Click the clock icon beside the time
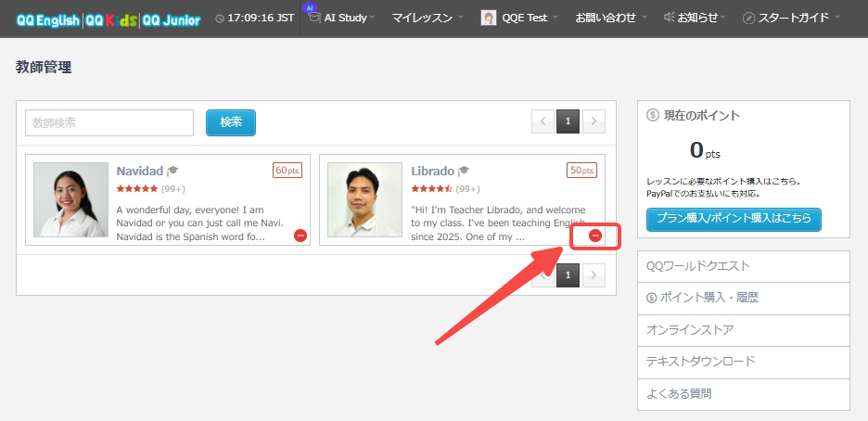868x421 pixels. coord(219,19)
